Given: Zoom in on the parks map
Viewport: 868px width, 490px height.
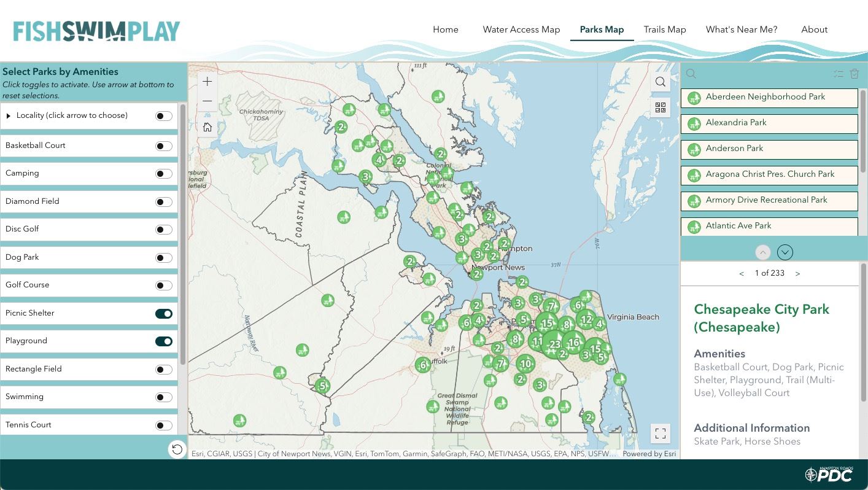Looking at the screenshot, I should pos(207,82).
